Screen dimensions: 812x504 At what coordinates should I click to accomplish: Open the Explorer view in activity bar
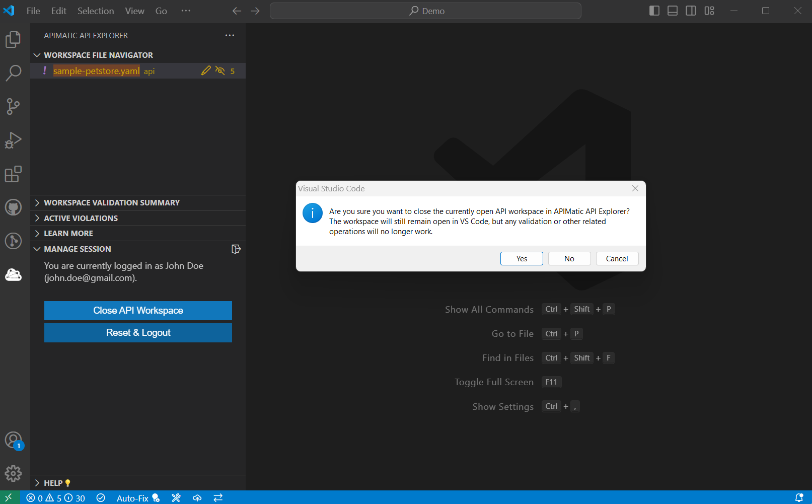[13, 39]
